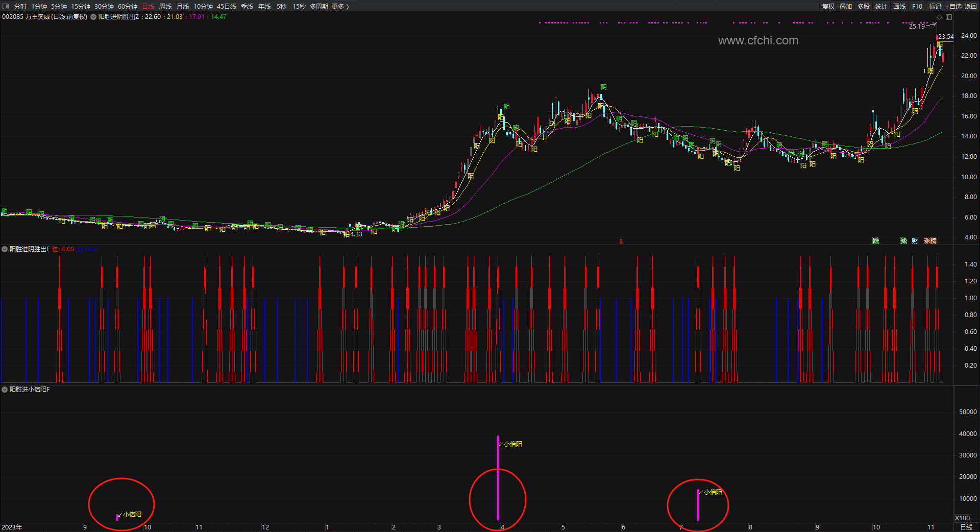Click the blue 财 financial marker
Image resolution: width=980 pixels, height=532 pixels.
(x=915, y=241)
